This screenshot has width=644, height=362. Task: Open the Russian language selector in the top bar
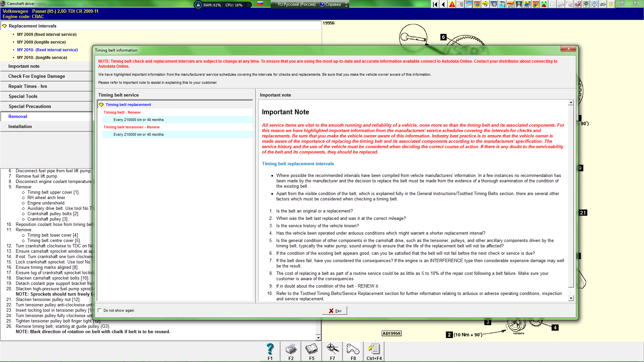[x=297, y=4]
